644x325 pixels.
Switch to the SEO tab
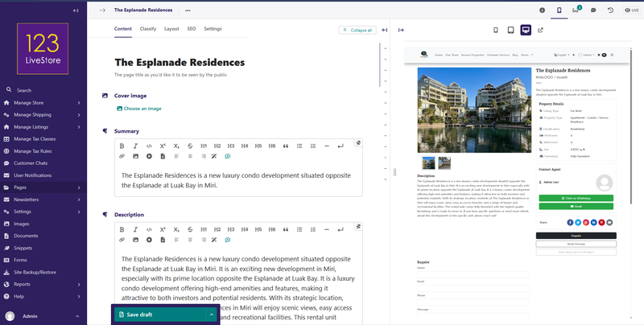coord(192,28)
